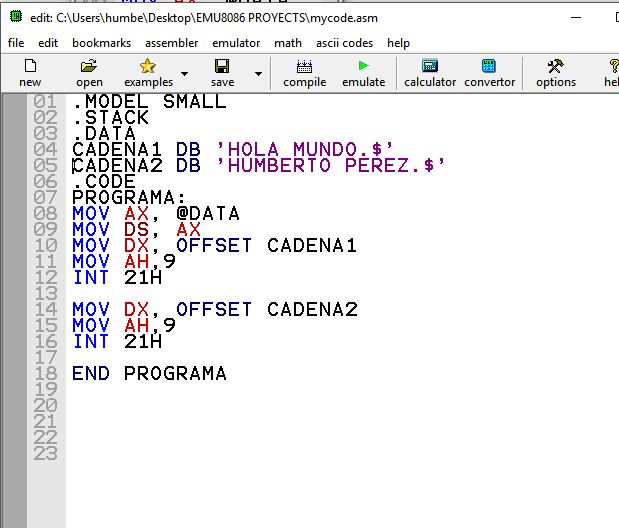Click the 'HOLA MUNDO.$' string
Viewport: 619px width, 528px height.
pyautogui.click(x=304, y=149)
